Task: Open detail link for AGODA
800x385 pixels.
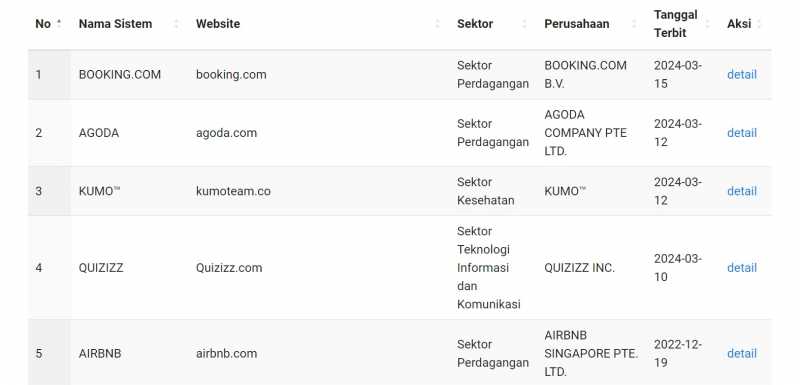Action: click(742, 133)
